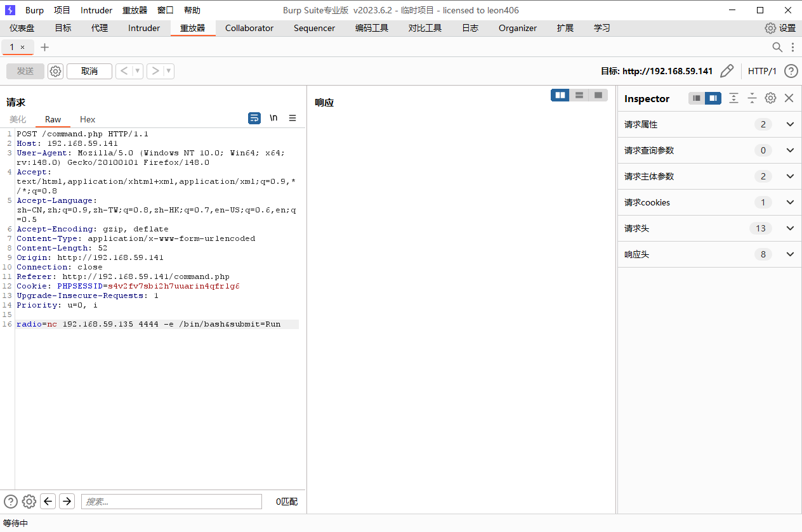The height and width of the screenshot is (532, 802).
Task: Switch to 目标 tab
Action: [x=63, y=28]
